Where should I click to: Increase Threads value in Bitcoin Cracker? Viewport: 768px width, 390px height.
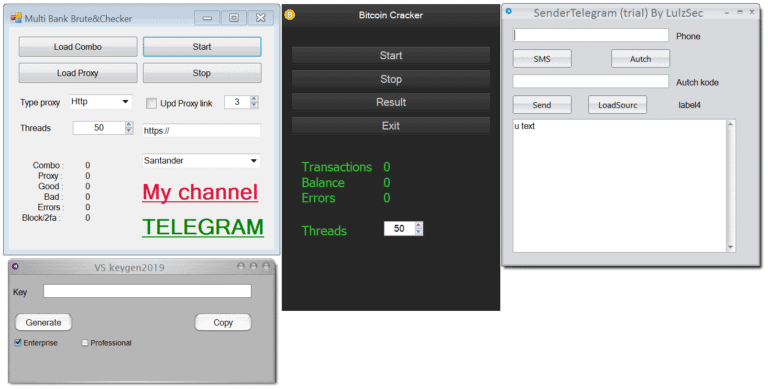pos(418,225)
